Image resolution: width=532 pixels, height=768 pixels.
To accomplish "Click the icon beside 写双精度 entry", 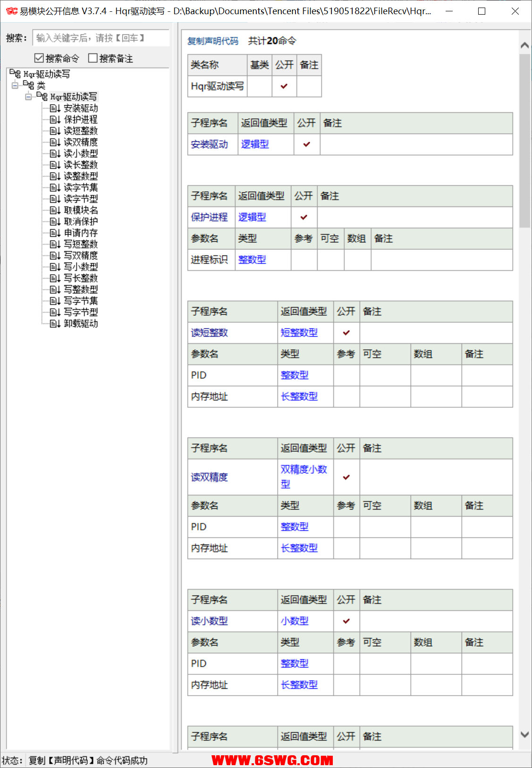I will 55,256.
